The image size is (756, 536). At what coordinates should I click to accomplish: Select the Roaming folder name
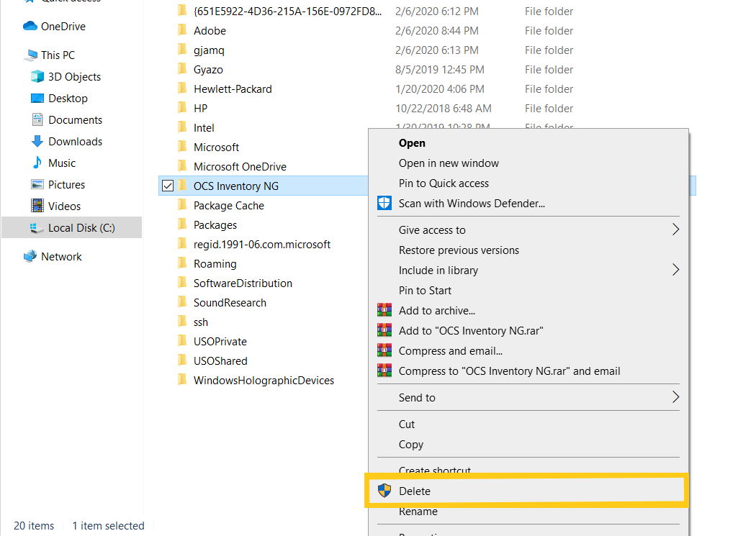point(215,264)
